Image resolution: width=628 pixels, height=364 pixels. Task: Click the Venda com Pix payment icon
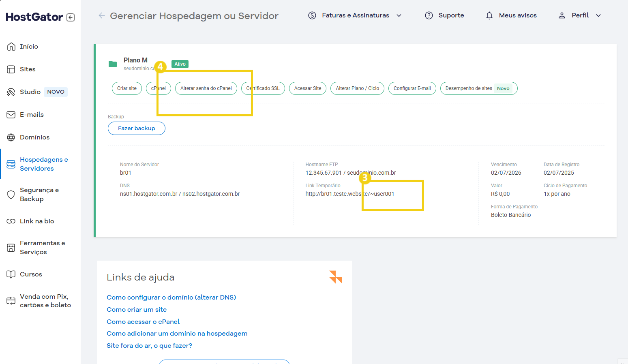pos(11,301)
